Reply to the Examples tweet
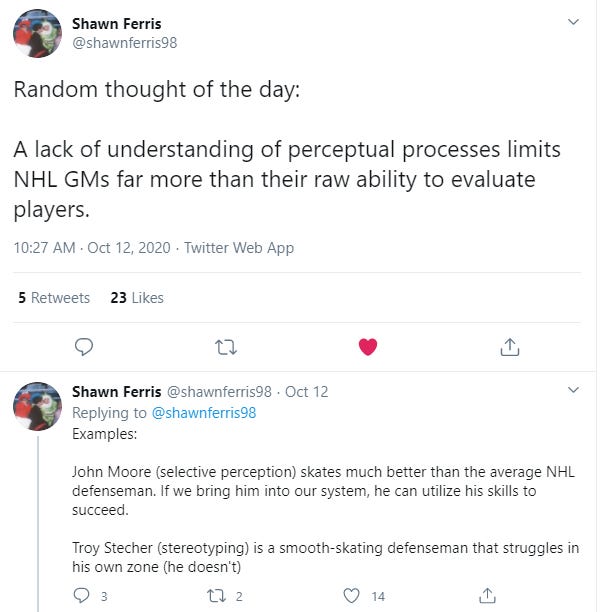The image size is (601, 612). click(x=84, y=596)
